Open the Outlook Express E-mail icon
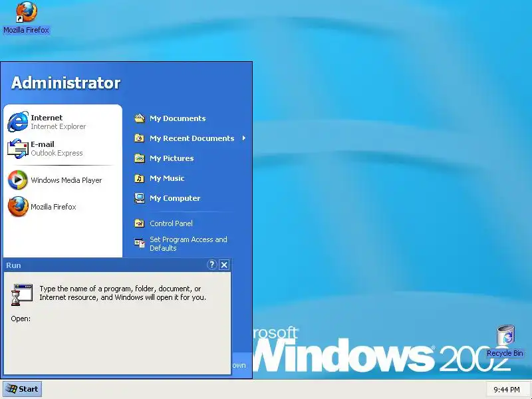The height and width of the screenshot is (399, 532). 18,148
